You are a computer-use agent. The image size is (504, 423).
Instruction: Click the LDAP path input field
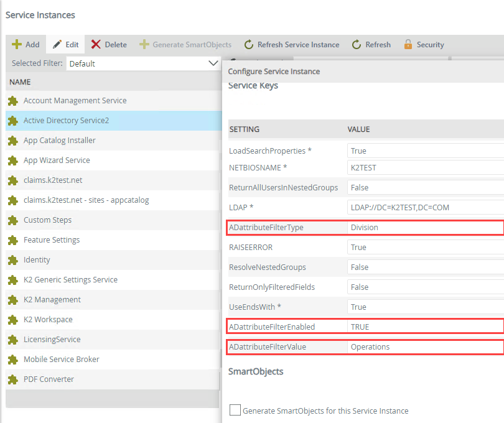[x=425, y=208]
